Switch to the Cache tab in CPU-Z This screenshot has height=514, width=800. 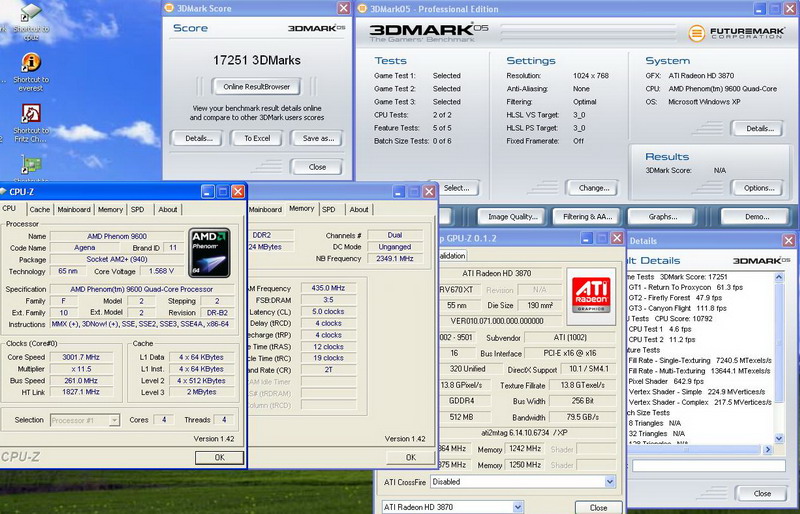coord(40,209)
